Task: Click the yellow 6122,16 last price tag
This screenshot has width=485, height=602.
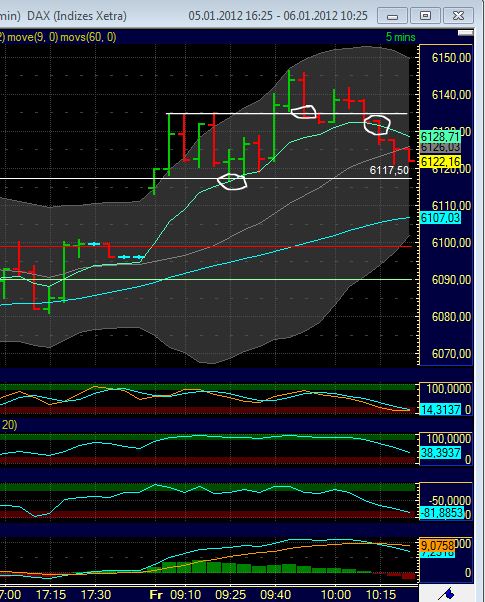Action: pyautogui.click(x=440, y=162)
